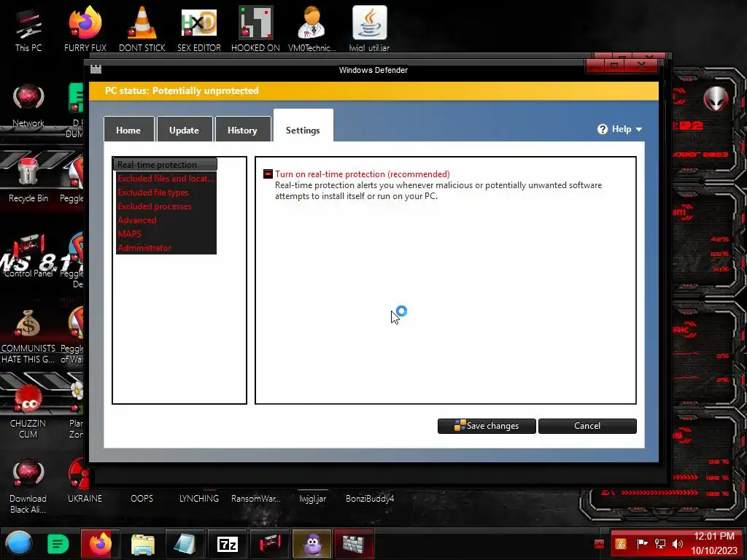747x560 pixels.
Task: Open the green chat bubble taskbar app
Action: coord(58,544)
